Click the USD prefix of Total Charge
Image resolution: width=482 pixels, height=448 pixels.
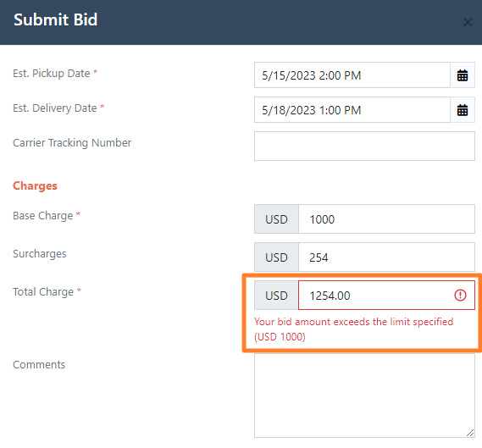(276, 296)
